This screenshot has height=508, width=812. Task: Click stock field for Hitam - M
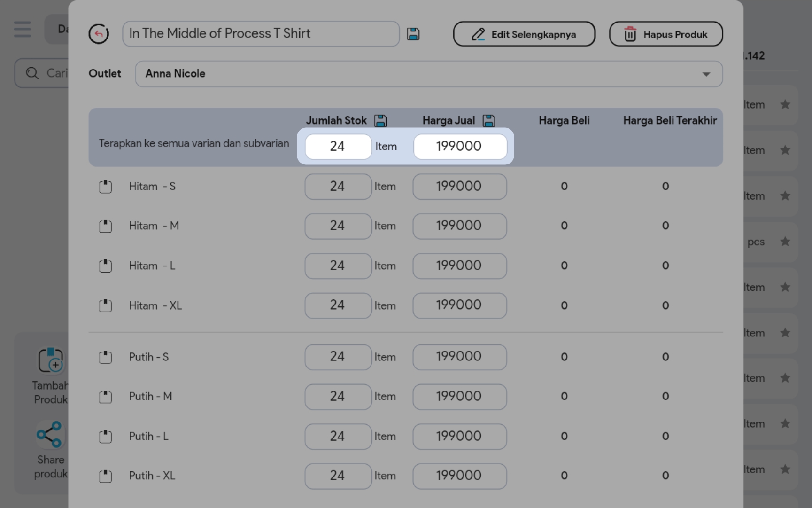point(338,226)
